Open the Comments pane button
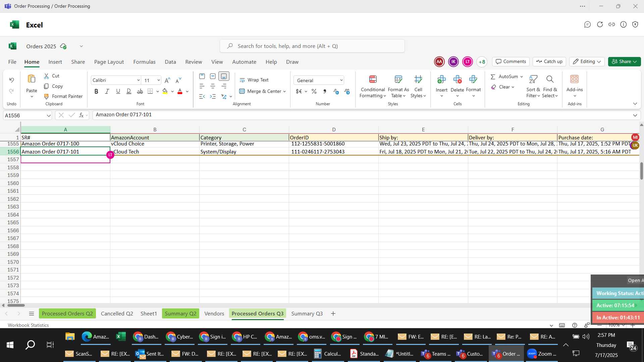This screenshot has height=362, width=644. (511, 62)
